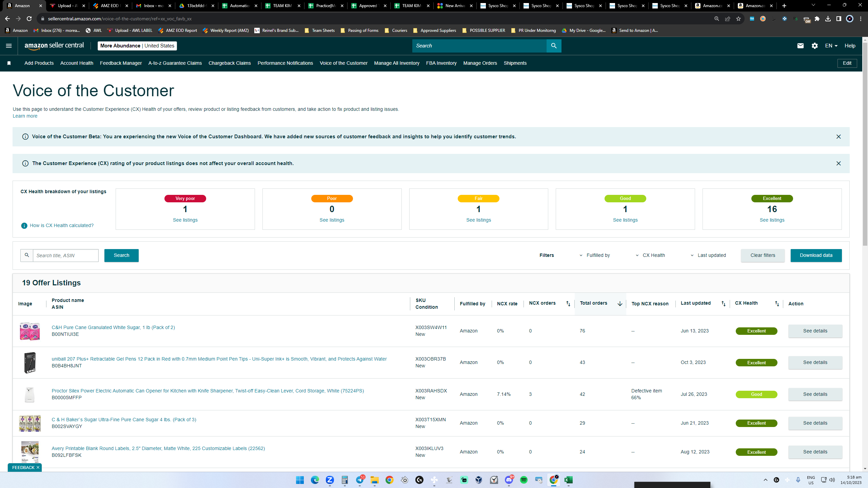Open the Weekly Report (AMZ) bookmark

point(225,30)
